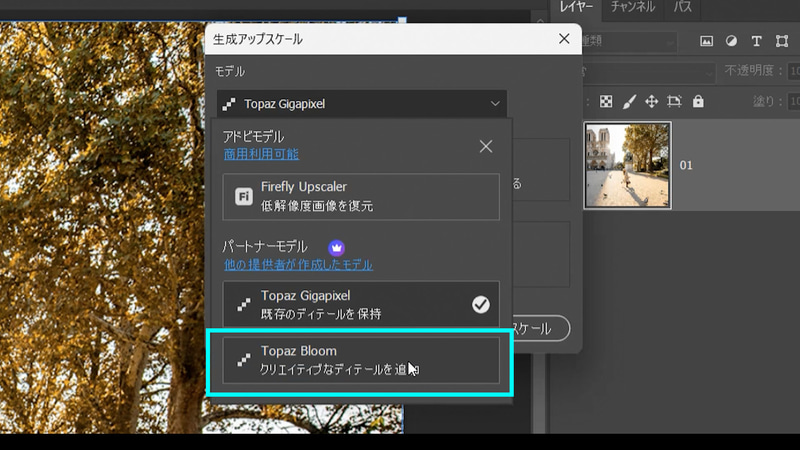Click the Topaz Gigapixel checkmark
This screenshot has width=800, height=450.
point(480,305)
